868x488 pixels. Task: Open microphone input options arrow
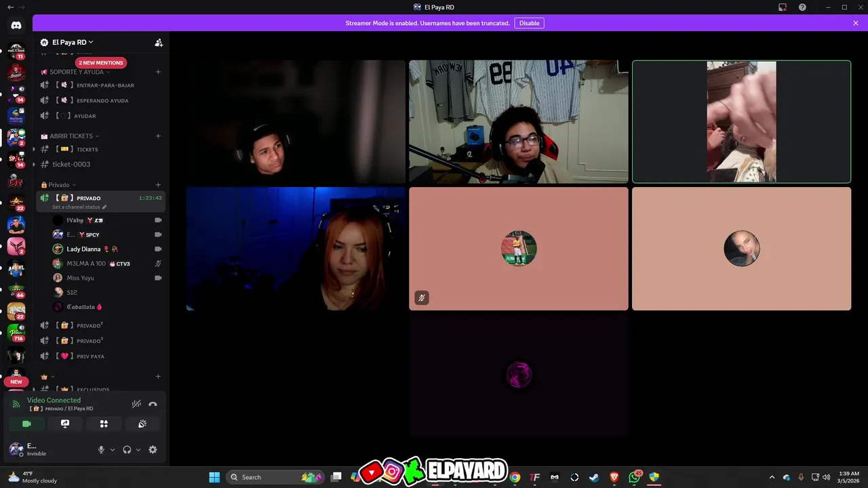pyautogui.click(x=113, y=449)
